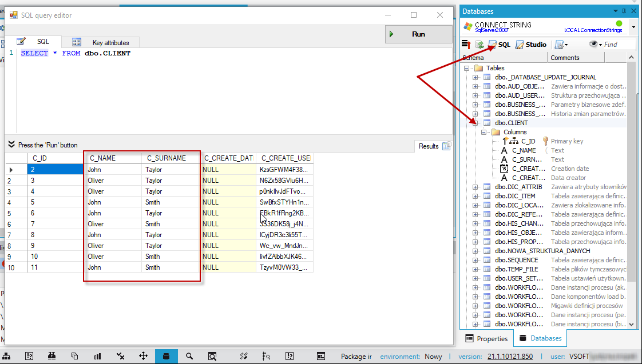Screen dimensions: 642x364
Task: Select the dbo.NOWA_STRUKTURA_DANYCH table
Action: click(x=542, y=251)
